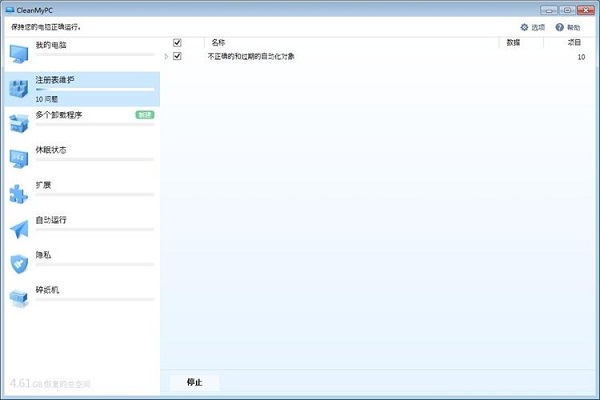Select the 注册表维护 registry maintenance icon
Screen dimensions: 600x400
pos(19,88)
